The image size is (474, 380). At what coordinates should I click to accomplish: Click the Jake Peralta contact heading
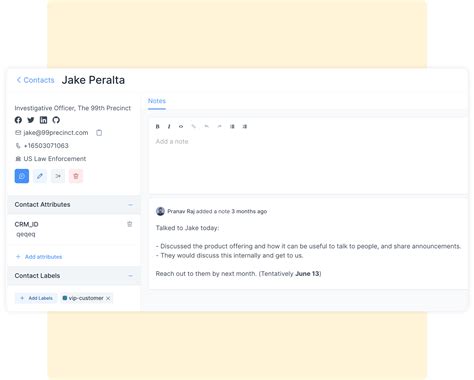93,80
